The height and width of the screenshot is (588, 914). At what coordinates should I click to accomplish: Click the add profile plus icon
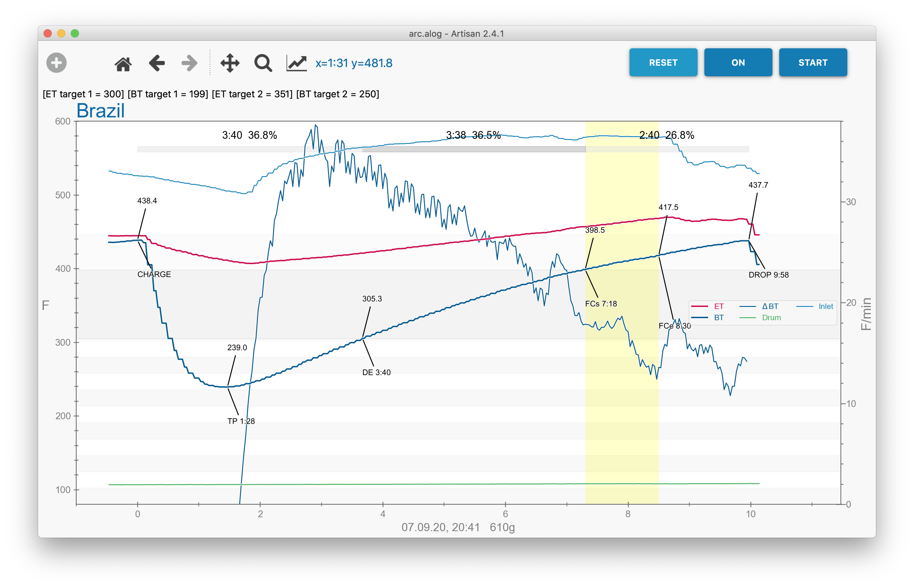(x=56, y=63)
